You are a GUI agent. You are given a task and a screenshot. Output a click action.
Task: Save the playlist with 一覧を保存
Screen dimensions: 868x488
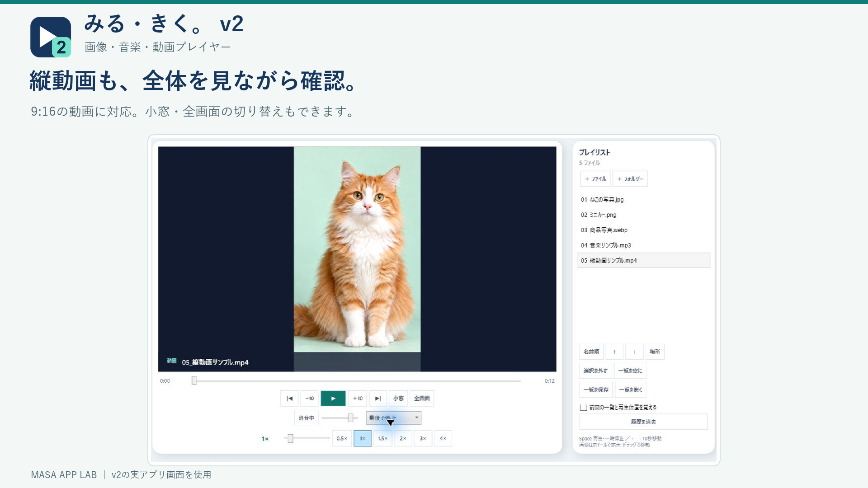(x=596, y=389)
